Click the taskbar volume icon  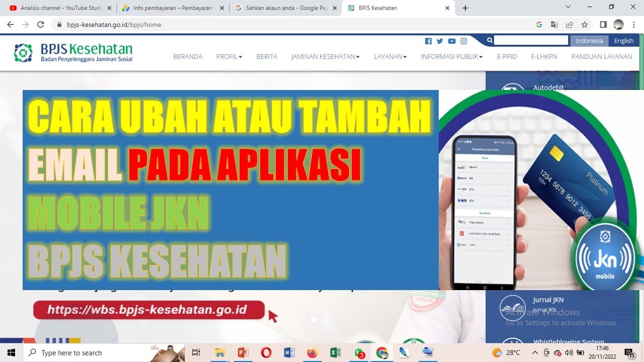[569, 353]
